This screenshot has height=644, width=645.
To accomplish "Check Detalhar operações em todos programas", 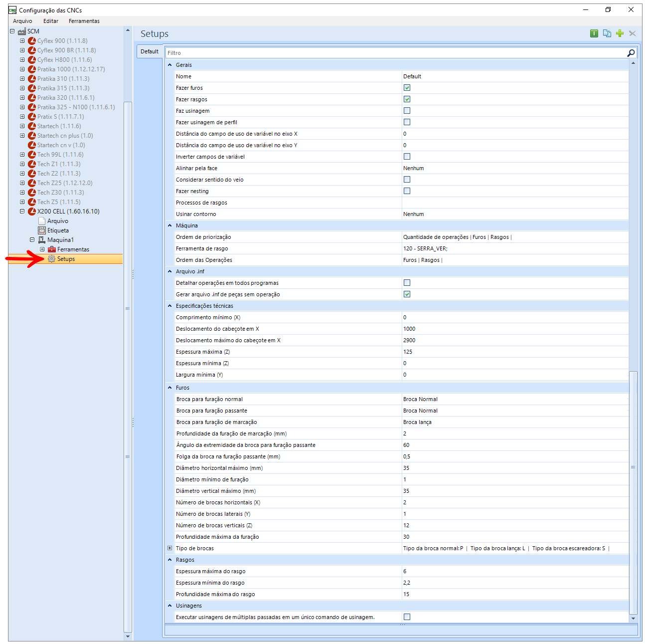I will click(407, 283).
